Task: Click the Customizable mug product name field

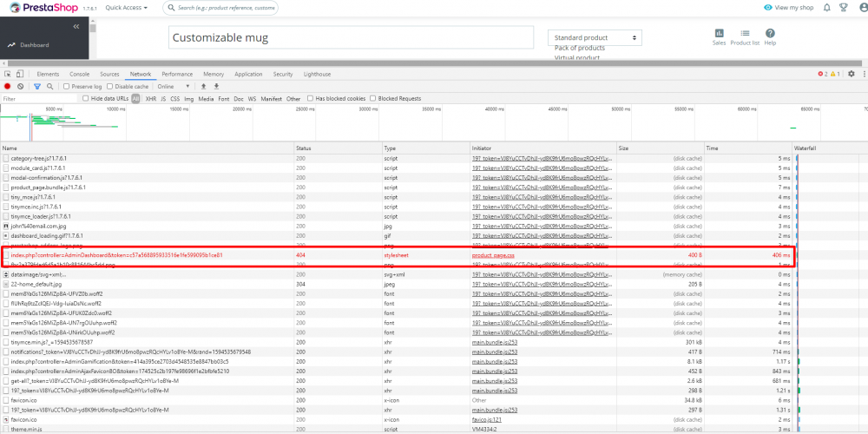Action: (x=350, y=37)
